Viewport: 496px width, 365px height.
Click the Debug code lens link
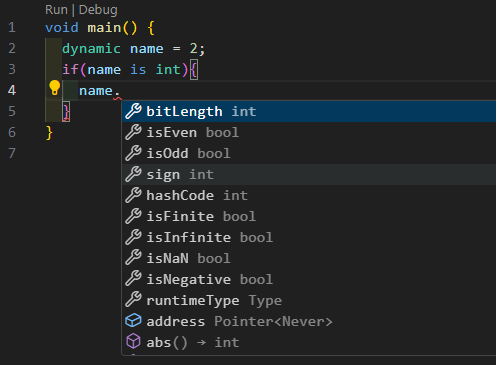coord(98,10)
